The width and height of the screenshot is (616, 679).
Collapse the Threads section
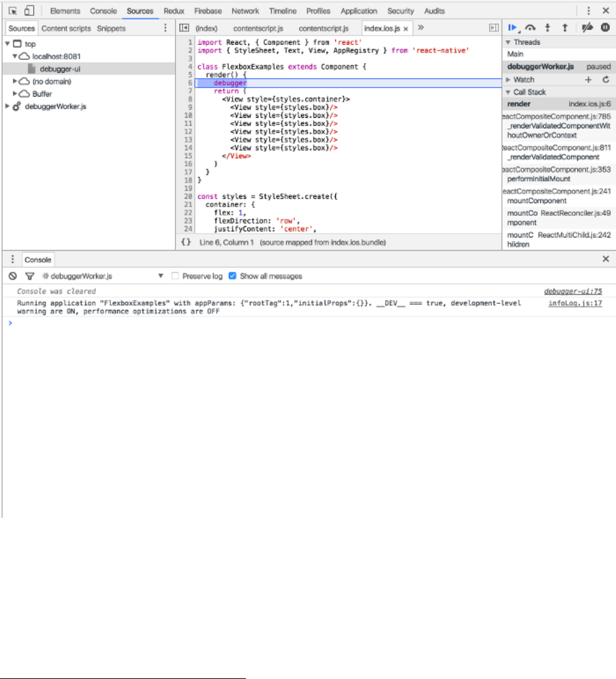(x=508, y=42)
